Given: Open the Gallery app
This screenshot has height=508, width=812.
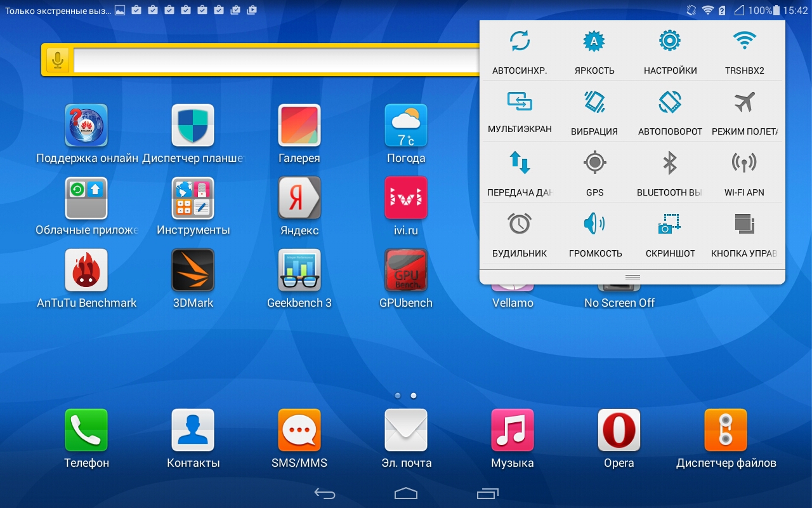Looking at the screenshot, I should pyautogui.click(x=299, y=125).
